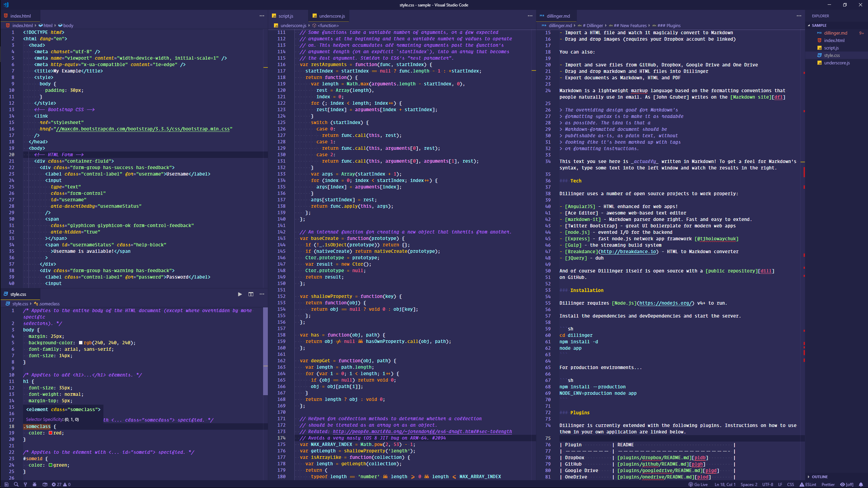Image resolution: width=868 pixels, height=488 pixels.
Task: Click the notifications bell icon
Action: coord(861,485)
